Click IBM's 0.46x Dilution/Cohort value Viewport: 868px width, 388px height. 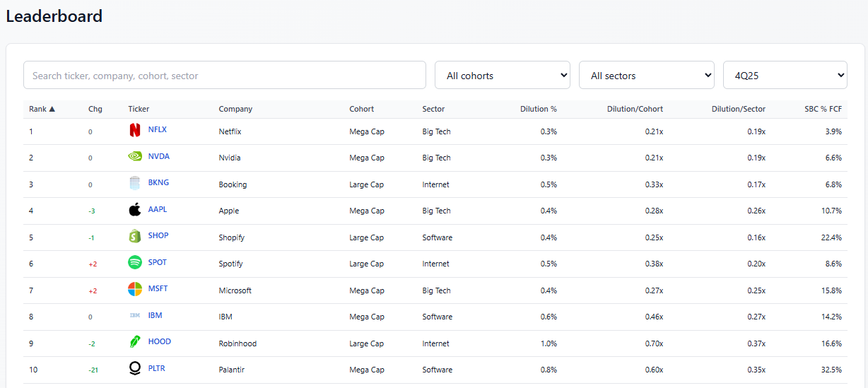click(x=655, y=317)
